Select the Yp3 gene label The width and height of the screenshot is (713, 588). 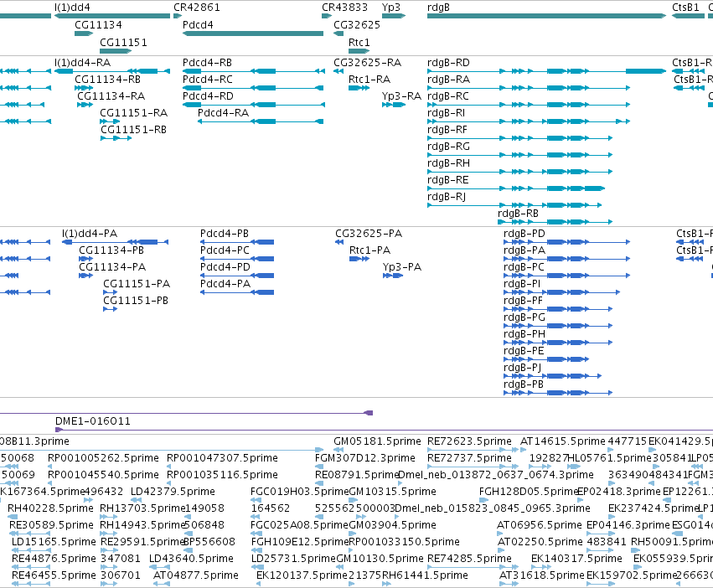point(391,8)
